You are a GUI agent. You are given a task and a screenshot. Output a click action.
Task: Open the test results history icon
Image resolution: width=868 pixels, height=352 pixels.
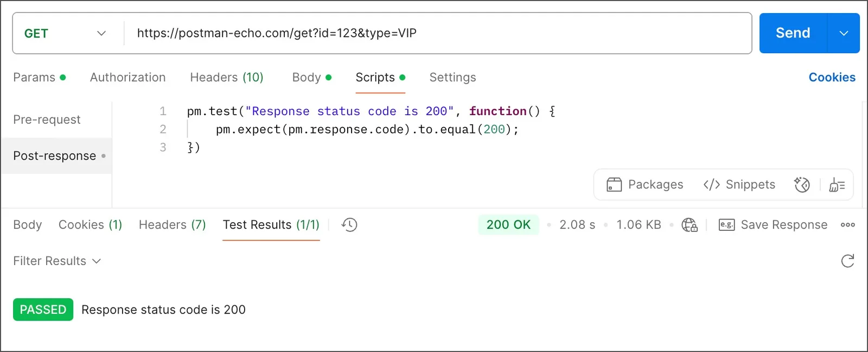tap(349, 225)
